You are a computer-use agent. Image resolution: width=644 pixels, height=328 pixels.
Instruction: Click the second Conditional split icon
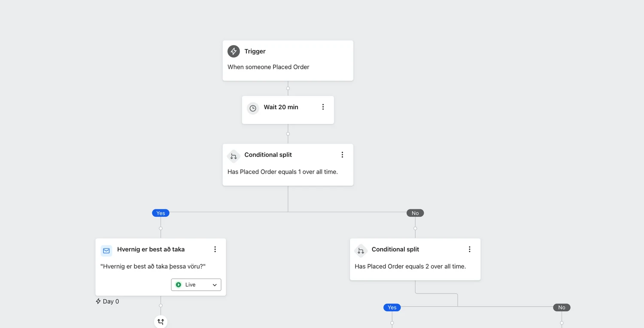pos(361,251)
